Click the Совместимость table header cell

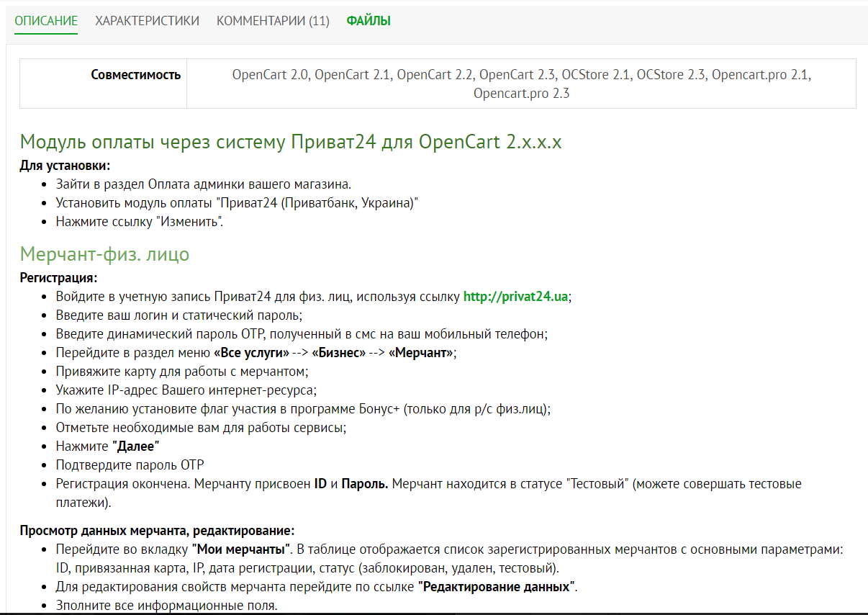click(135, 75)
